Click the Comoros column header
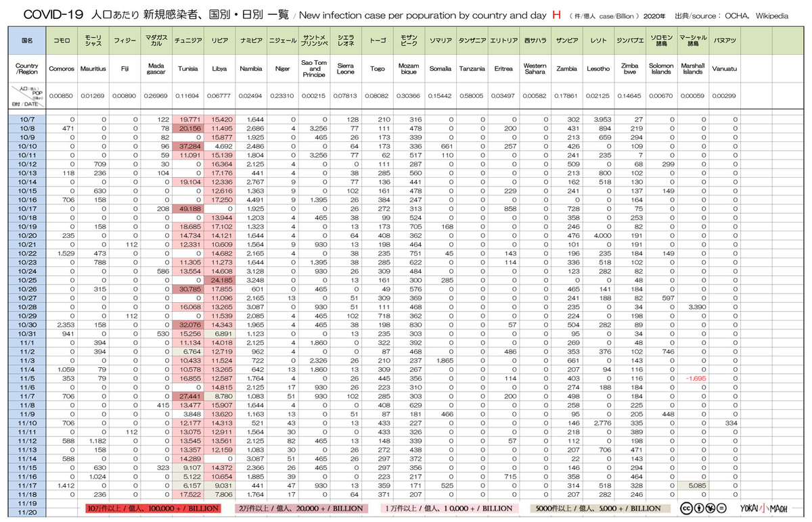812x522 pixels. [x=62, y=69]
